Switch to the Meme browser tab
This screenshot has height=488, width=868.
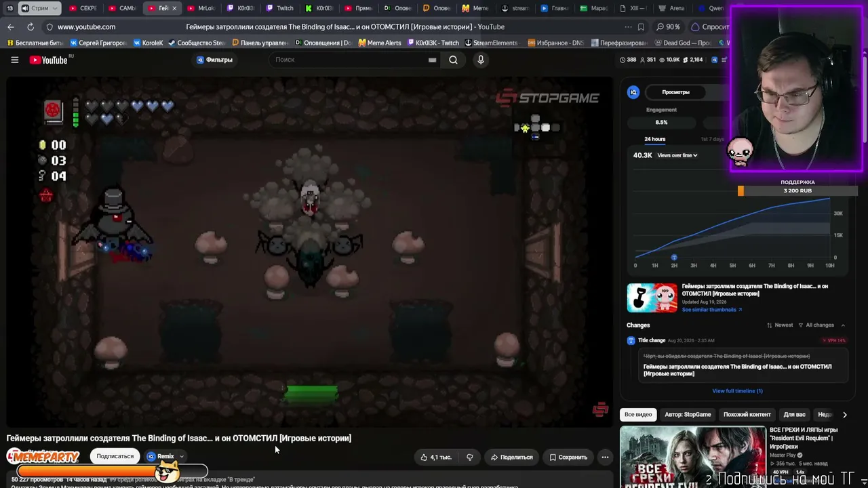475,8
